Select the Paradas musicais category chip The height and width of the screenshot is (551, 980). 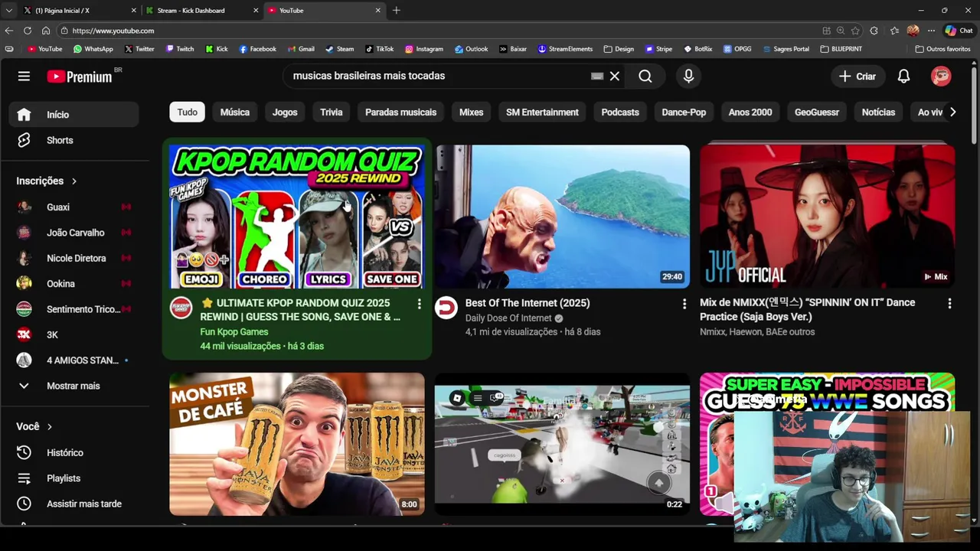(x=400, y=112)
